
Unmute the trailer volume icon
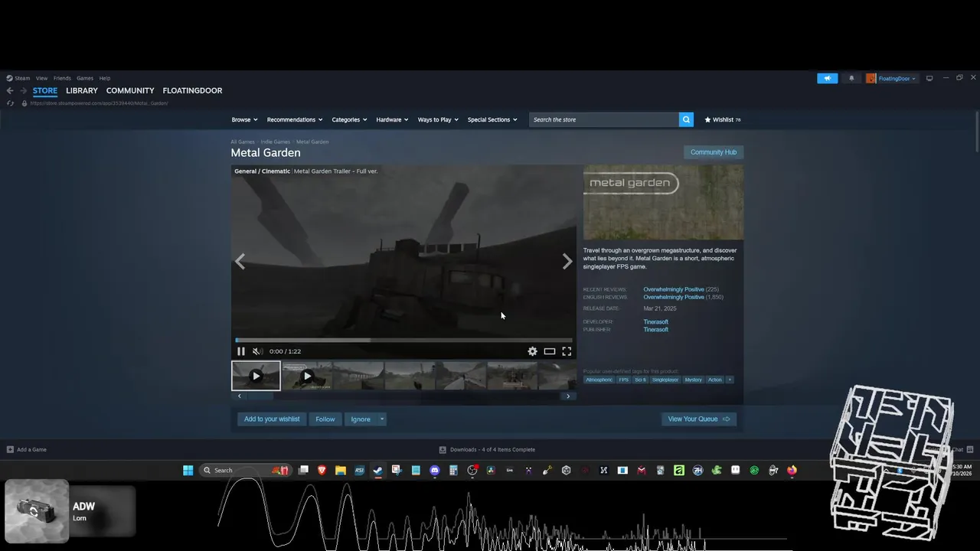coord(257,351)
